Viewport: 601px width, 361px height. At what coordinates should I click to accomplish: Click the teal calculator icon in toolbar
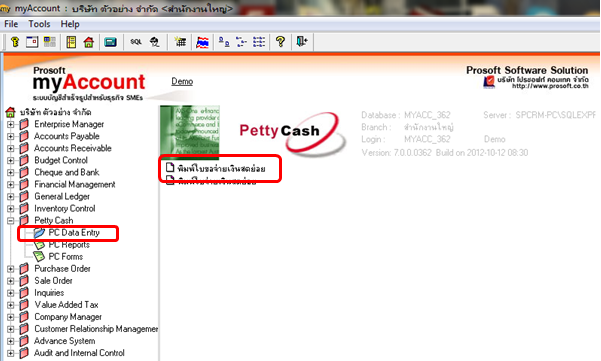tap(110, 42)
